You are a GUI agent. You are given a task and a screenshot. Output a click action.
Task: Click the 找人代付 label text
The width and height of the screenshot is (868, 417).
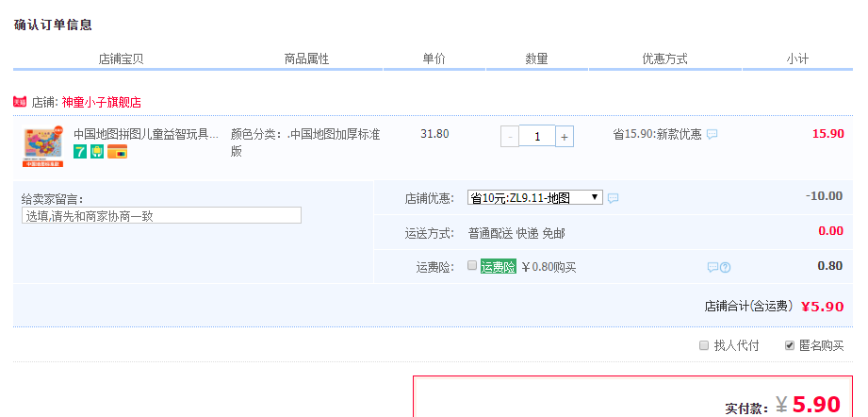[736, 345]
